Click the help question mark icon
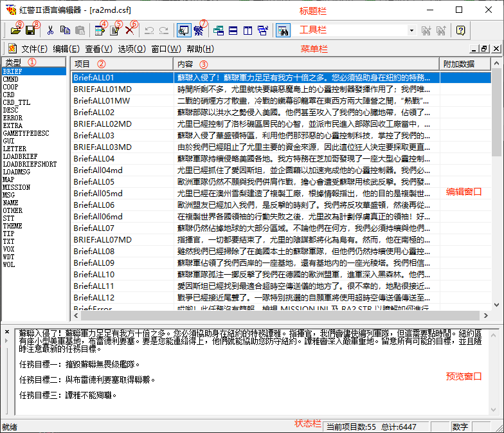Image resolution: width=504 pixels, height=433 pixels. tap(460, 31)
